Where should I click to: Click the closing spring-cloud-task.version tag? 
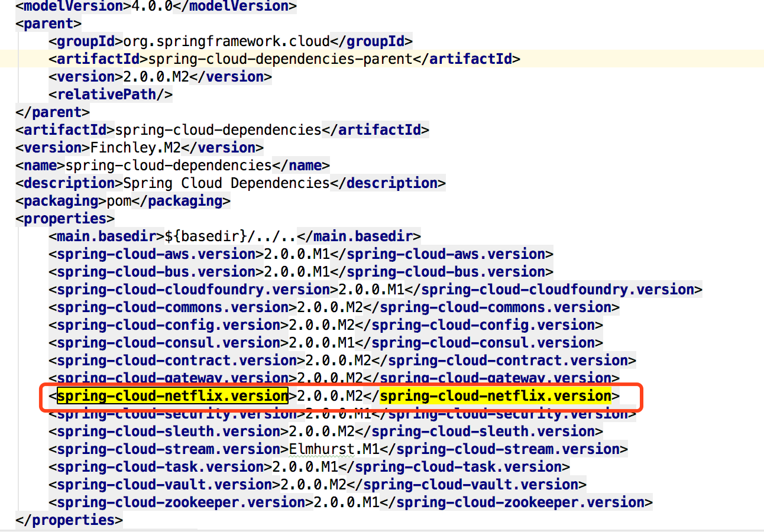point(454,467)
